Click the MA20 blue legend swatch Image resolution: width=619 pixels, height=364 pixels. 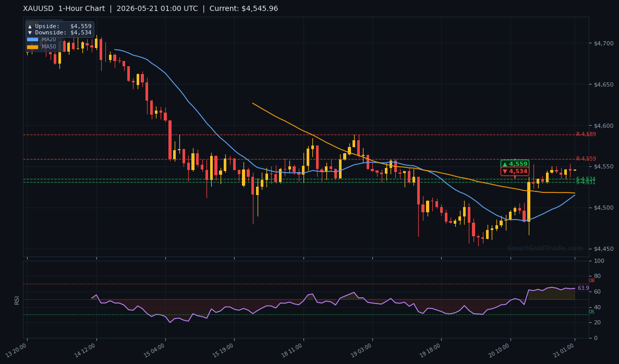32,40
